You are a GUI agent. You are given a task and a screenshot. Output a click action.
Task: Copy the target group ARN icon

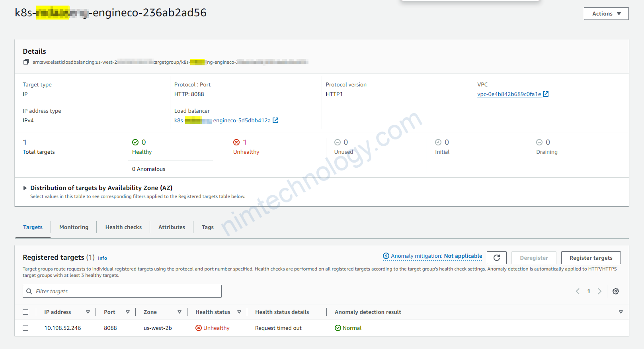click(26, 62)
